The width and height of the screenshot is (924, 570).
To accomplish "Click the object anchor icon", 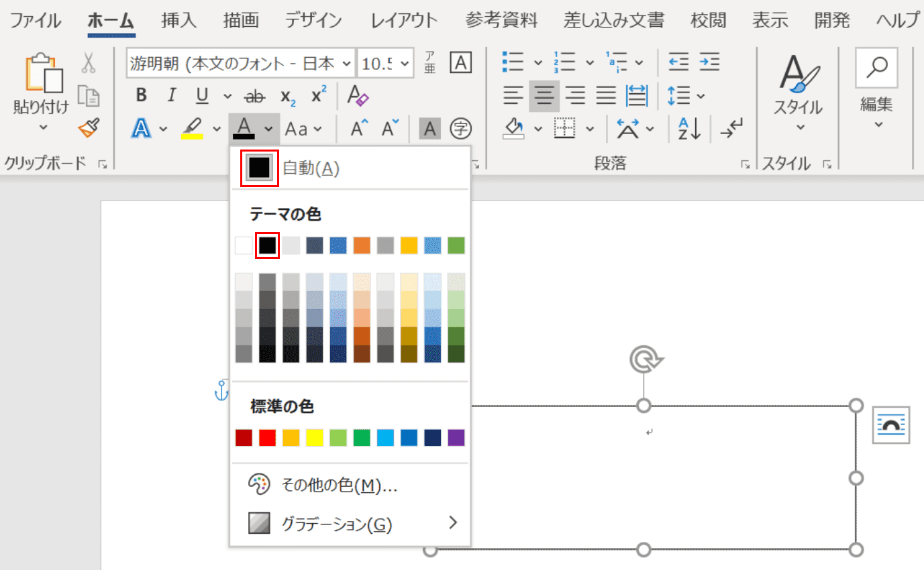I will (x=221, y=390).
